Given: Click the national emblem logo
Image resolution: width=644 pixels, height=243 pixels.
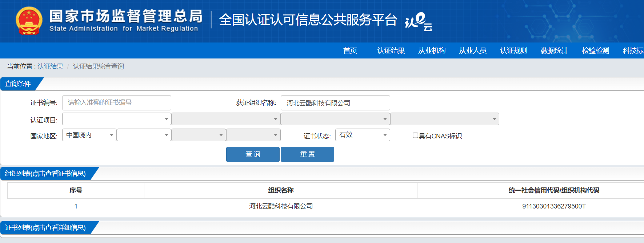Looking at the screenshot, I should click(x=29, y=21).
